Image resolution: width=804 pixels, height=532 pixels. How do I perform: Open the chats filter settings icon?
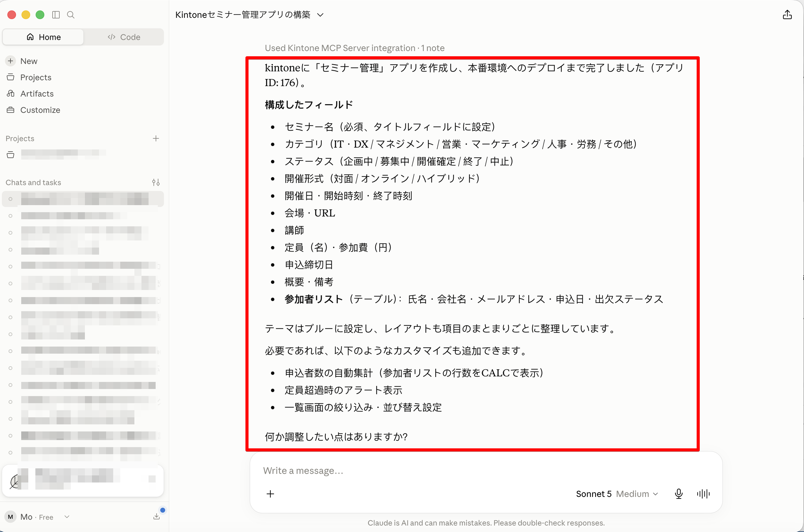[156, 183]
